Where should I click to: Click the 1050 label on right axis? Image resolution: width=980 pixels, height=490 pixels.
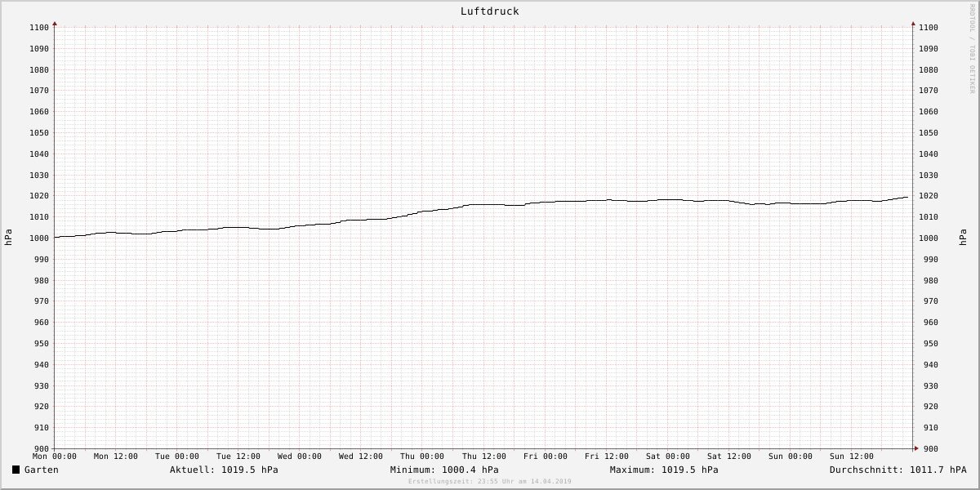(x=929, y=133)
